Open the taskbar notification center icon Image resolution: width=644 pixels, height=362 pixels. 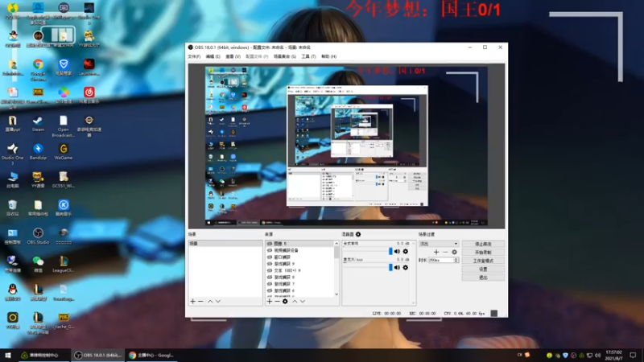click(633, 356)
